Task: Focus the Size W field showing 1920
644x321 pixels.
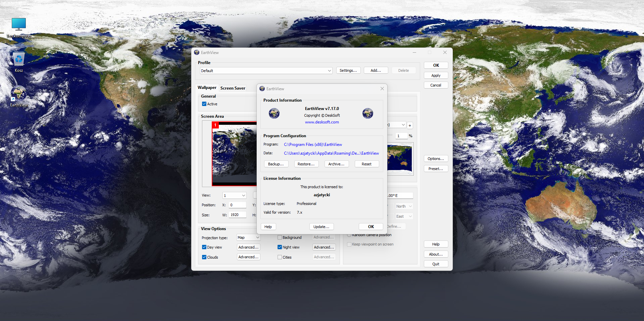Action: click(x=238, y=215)
